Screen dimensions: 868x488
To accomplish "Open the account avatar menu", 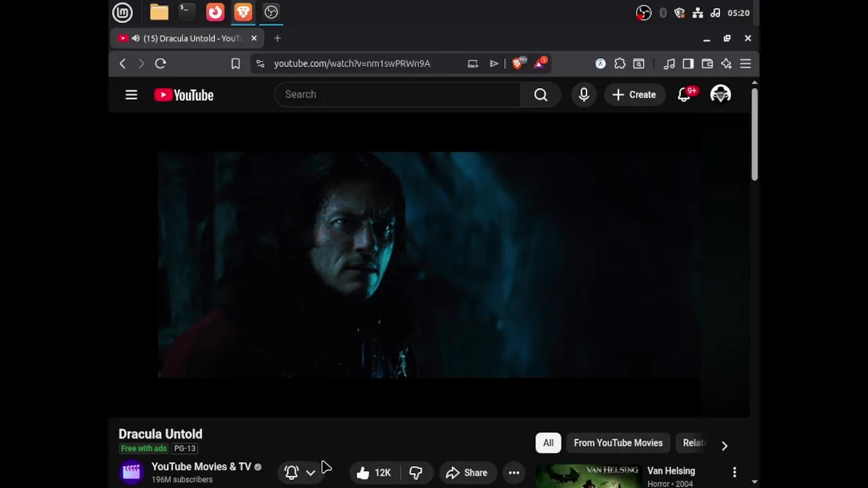I will coord(720,95).
